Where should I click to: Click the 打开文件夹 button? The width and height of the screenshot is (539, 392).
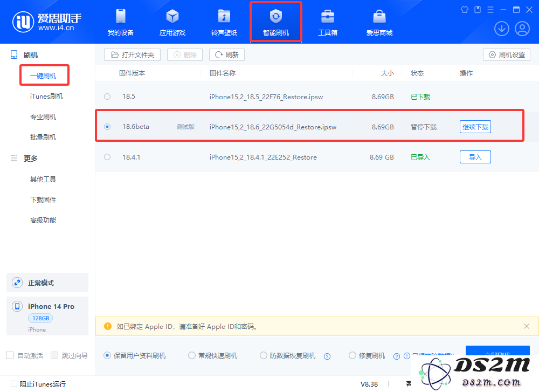click(x=133, y=54)
